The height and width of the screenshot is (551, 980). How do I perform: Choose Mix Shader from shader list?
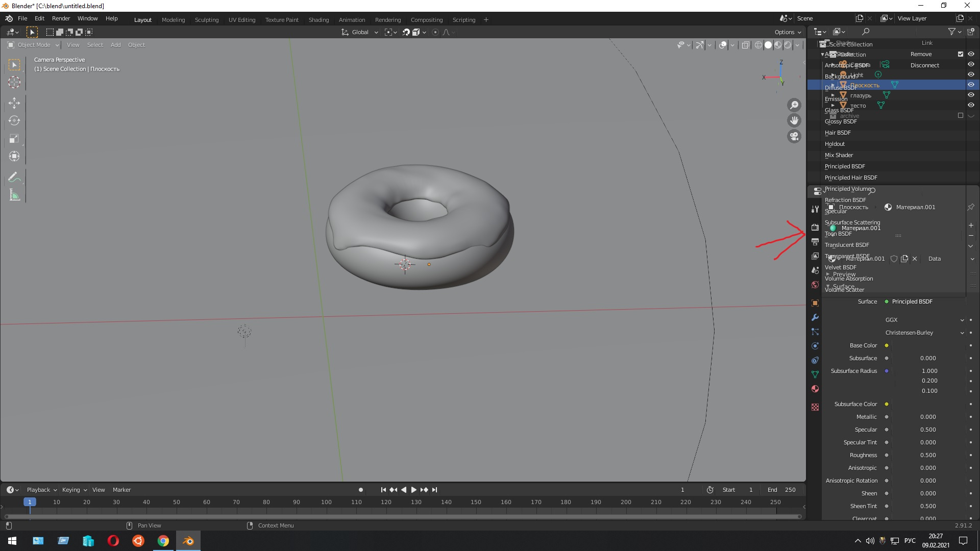pyautogui.click(x=839, y=155)
